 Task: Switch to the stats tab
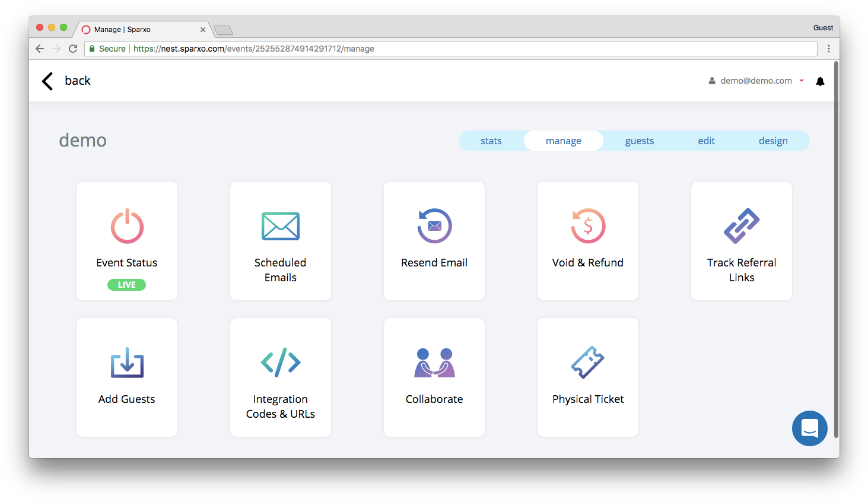tap(491, 141)
